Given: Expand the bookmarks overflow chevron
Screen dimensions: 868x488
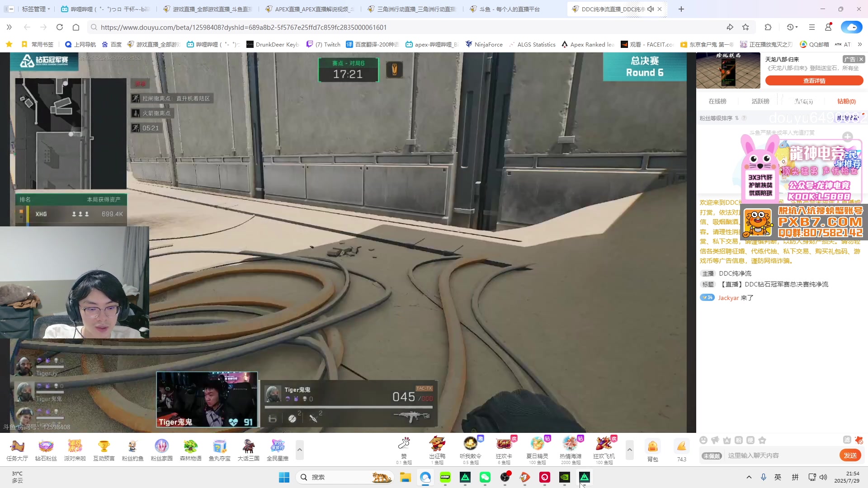Looking at the screenshot, I should point(859,44).
